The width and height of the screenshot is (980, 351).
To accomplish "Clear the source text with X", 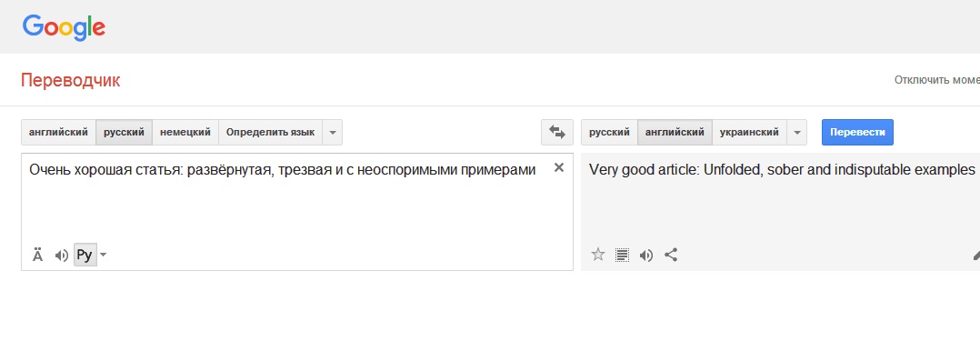I will 559,167.
